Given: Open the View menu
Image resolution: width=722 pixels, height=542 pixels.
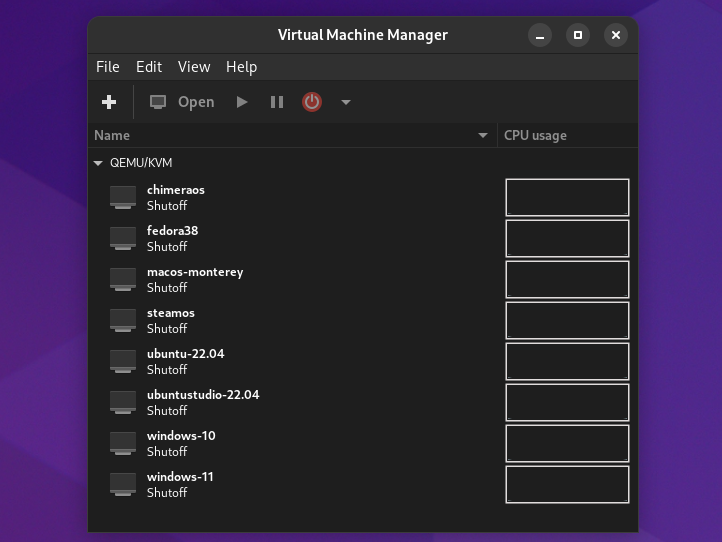Looking at the screenshot, I should (x=194, y=67).
